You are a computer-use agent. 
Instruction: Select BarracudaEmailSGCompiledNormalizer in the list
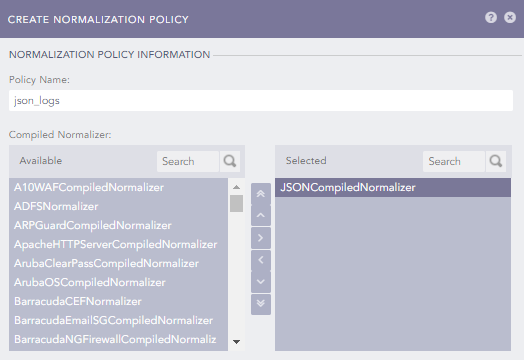coord(118,321)
